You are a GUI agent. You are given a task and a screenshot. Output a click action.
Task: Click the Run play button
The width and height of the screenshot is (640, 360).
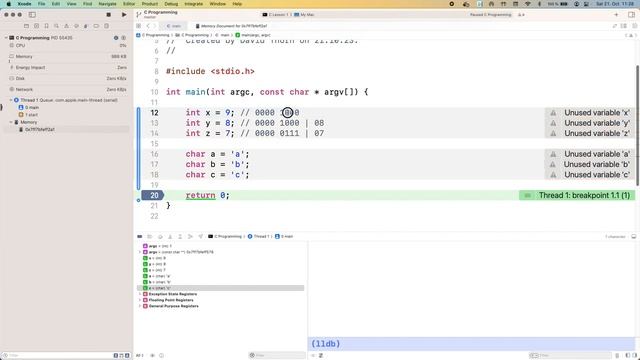click(x=124, y=15)
